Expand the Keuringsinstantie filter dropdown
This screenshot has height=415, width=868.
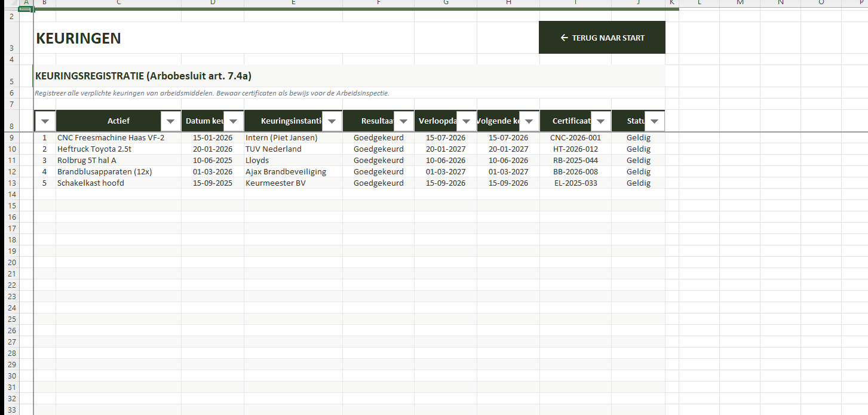click(x=332, y=121)
